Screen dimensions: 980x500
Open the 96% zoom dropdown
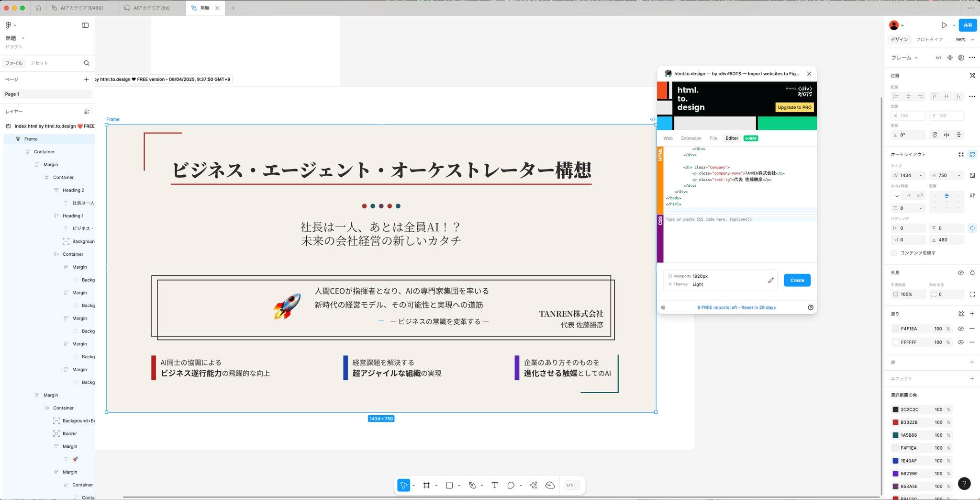click(x=964, y=40)
